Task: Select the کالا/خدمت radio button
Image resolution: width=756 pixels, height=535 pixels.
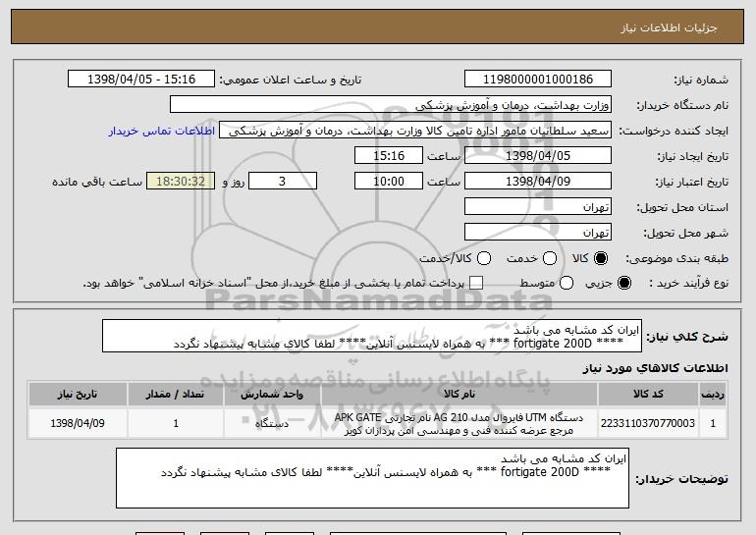Action: coord(484,258)
